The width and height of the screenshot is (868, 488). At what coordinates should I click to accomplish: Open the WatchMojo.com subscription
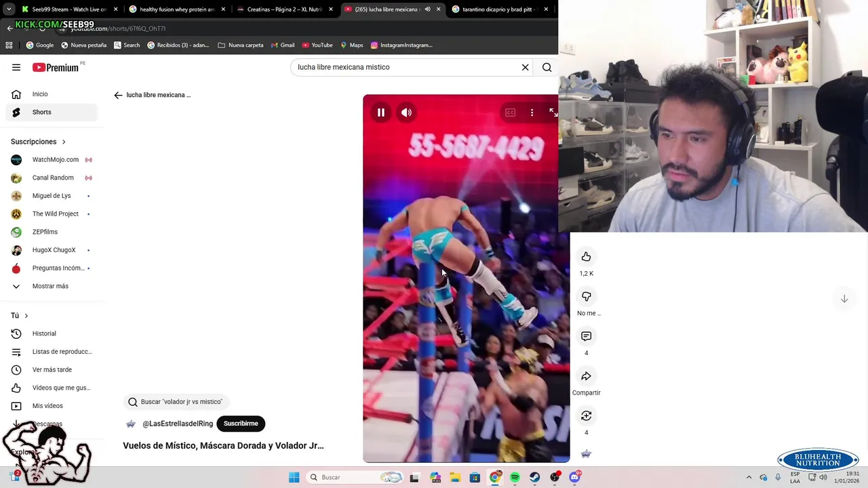pyautogui.click(x=52, y=159)
